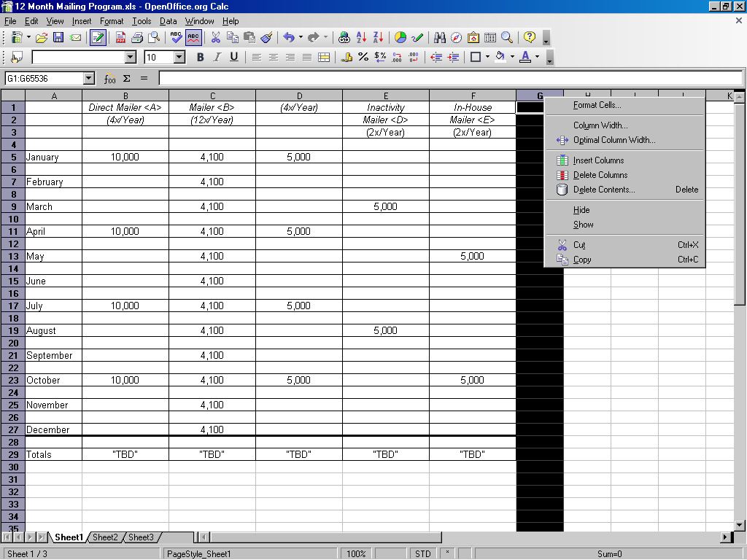
Task: Apply percent number format
Action: pyautogui.click(x=363, y=57)
